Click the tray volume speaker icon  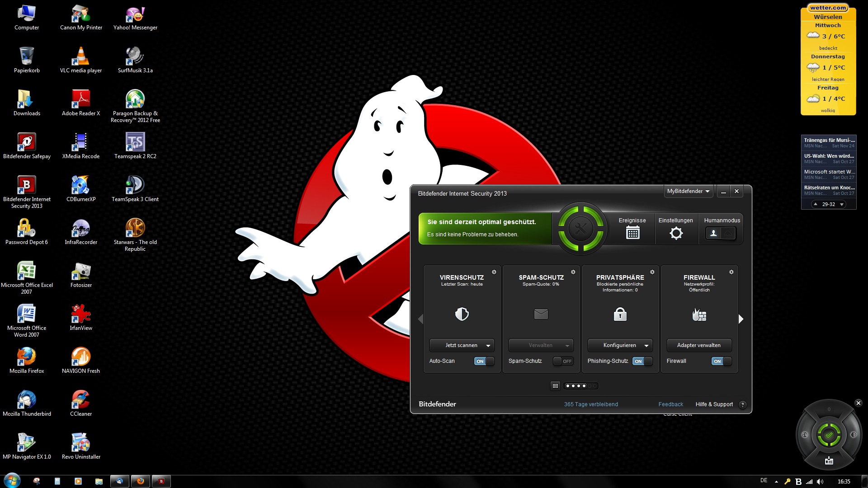[x=820, y=482]
